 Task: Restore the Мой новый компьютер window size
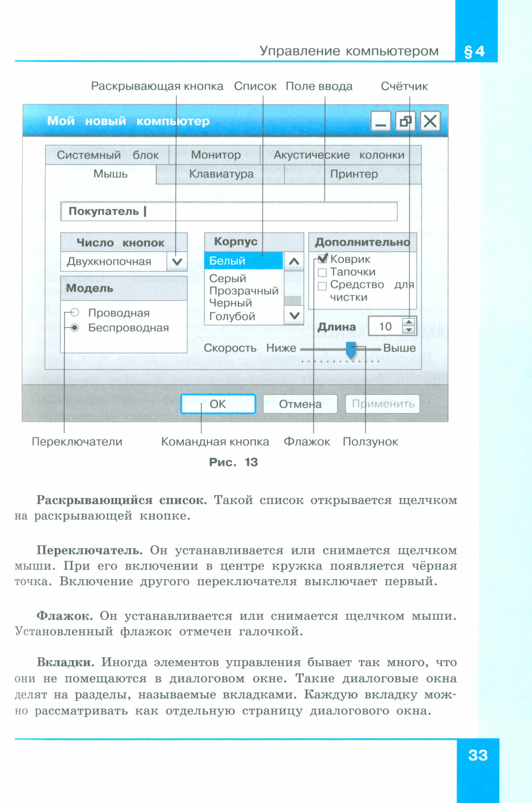(x=405, y=121)
